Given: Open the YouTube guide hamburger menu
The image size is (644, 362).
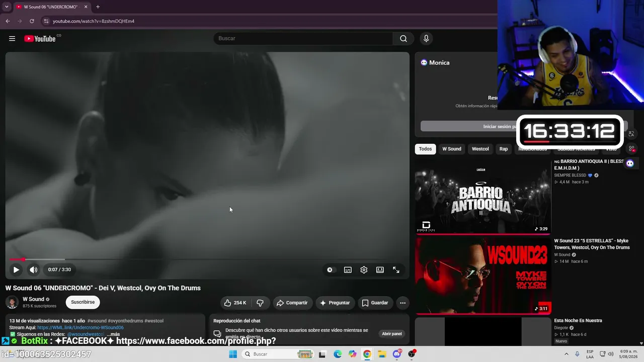Looking at the screenshot, I should pos(12,39).
